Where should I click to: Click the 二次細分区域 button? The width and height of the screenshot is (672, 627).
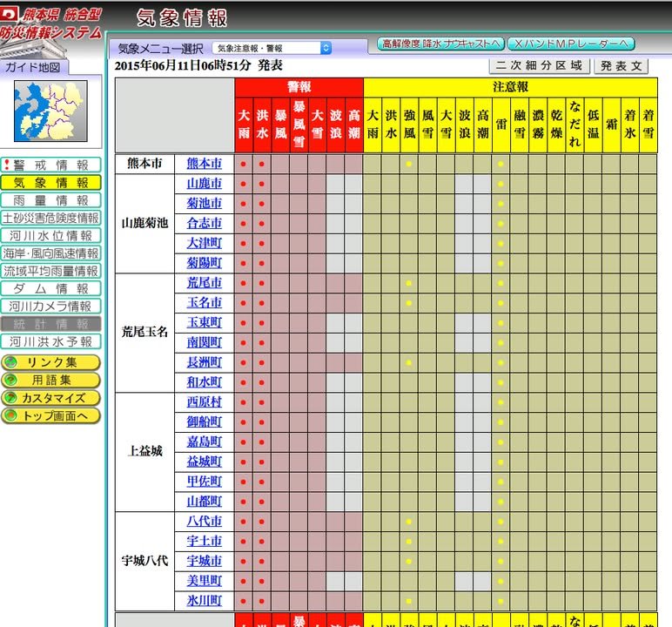click(539, 66)
